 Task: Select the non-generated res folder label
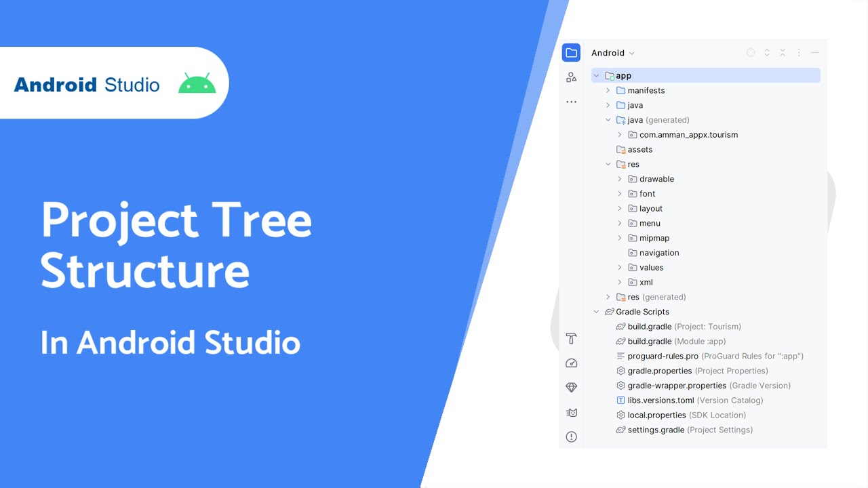(633, 164)
